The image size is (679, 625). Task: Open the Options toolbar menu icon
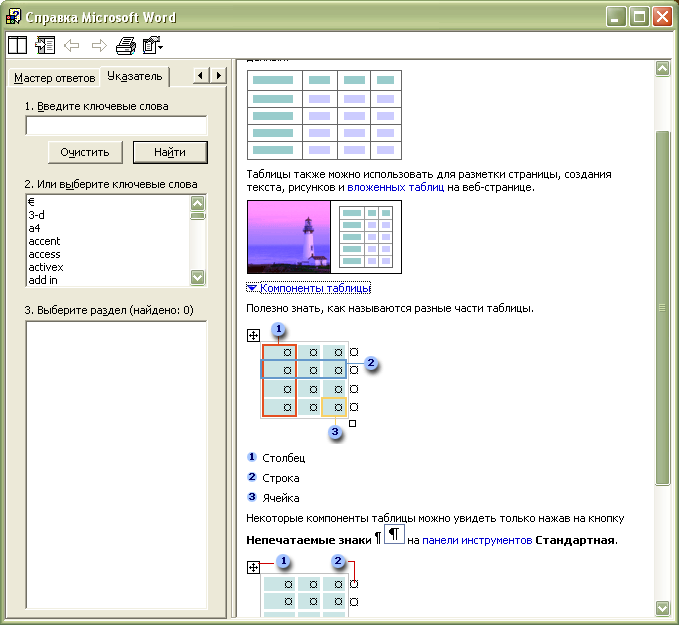click(x=152, y=45)
